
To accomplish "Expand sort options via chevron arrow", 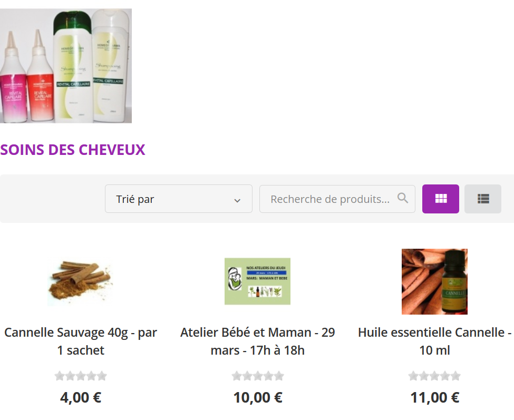I will [237, 200].
